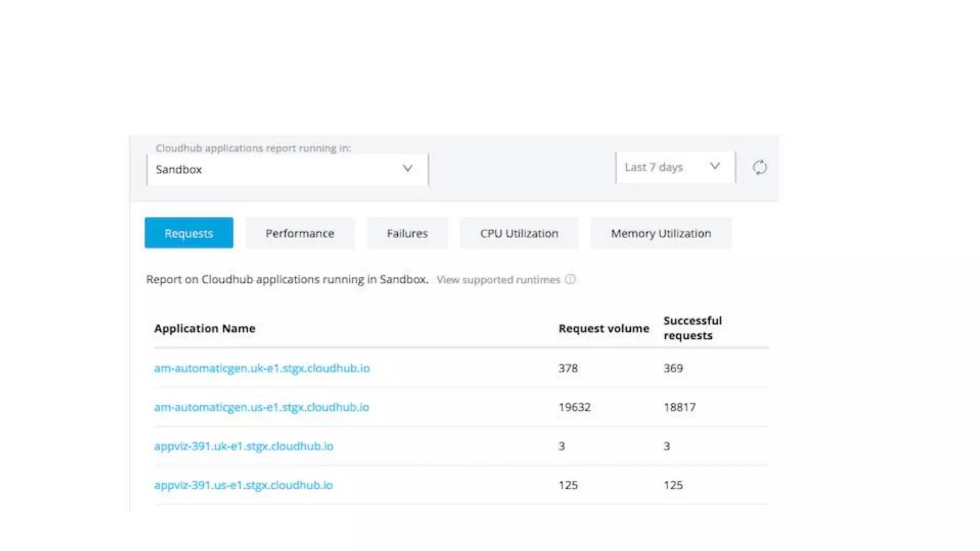Image resolution: width=980 pixels, height=551 pixels.
Task: Click the Sandbox dropdown chevron arrow
Action: 407,168
